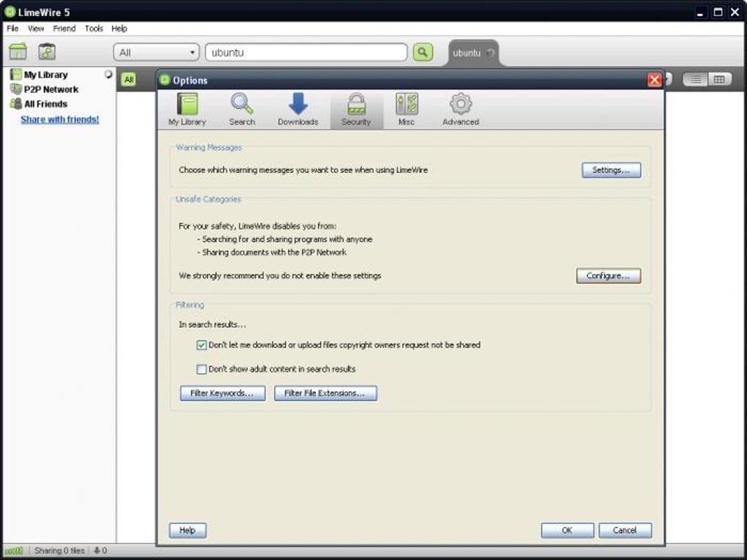This screenshot has width=747, height=560.
Task: Click the connection strength status icon
Action: 14,551
